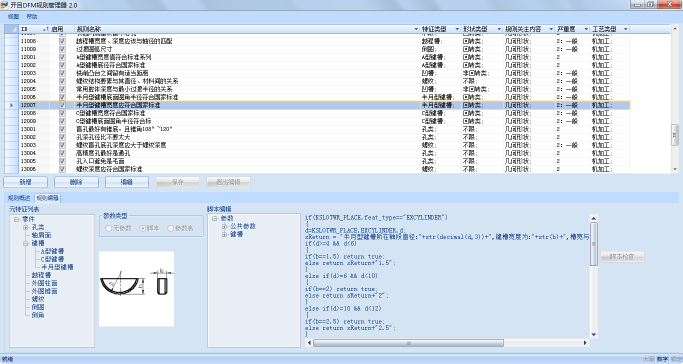Click the 新增 button
Viewport: 683px width, 364px height.
(26, 182)
